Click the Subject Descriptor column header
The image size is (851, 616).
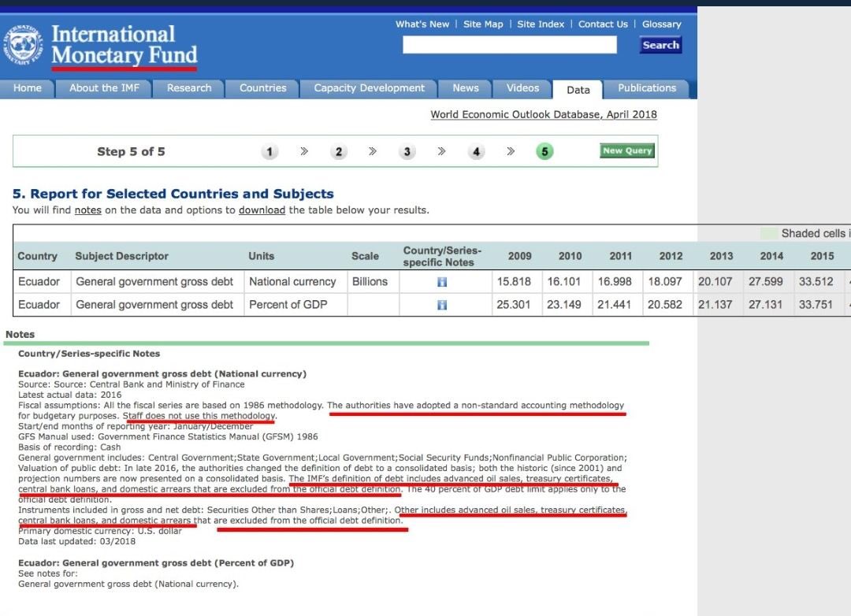[x=121, y=256]
